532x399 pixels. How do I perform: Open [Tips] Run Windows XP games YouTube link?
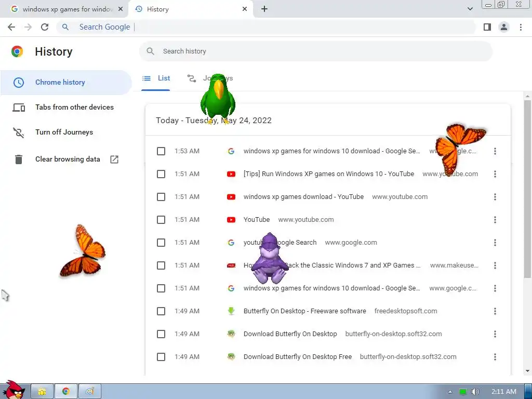point(329,174)
